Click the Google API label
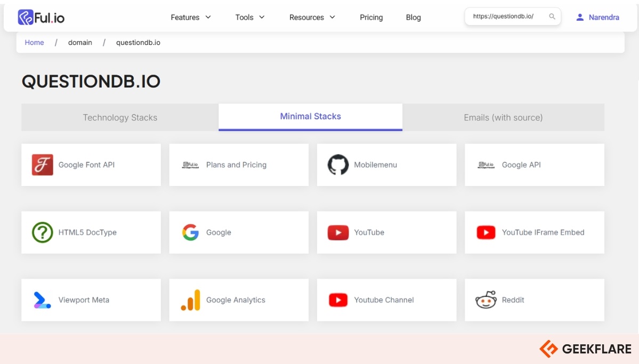Screen dimensions: 639x364 click(521, 165)
